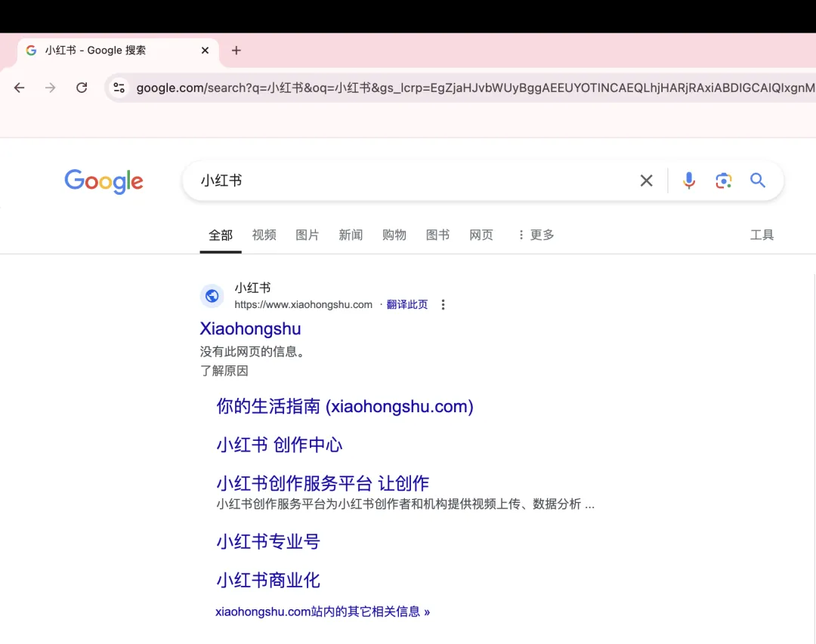Click the 小红书创作服务平台为小红书创作者 description text
Image resolution: width=816 pixels, height=644 pixels.
(406, 504)
